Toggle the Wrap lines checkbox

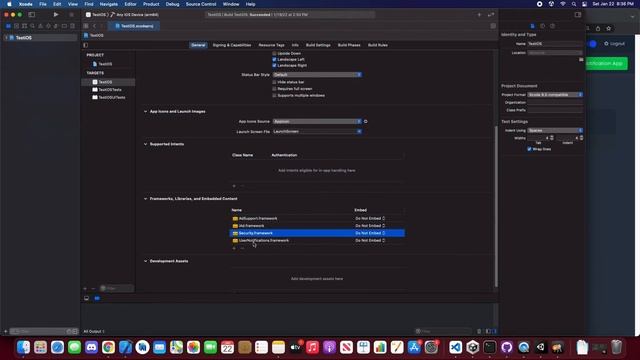coord(529,149)
